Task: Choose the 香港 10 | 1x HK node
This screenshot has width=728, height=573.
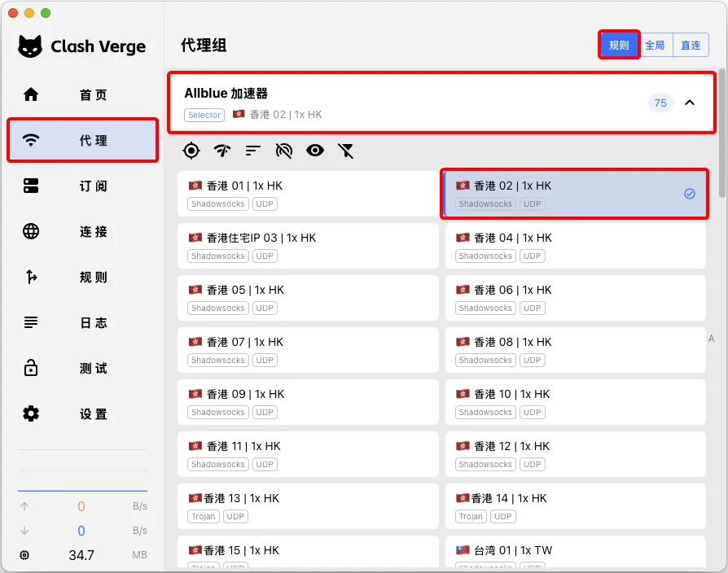Action: [576, 402]
